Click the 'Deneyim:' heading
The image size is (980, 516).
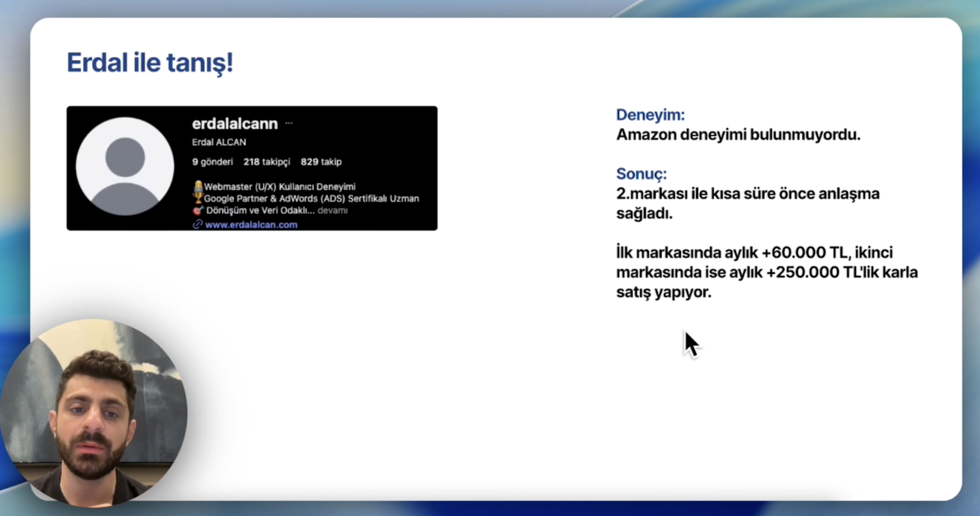pos(650,114)
